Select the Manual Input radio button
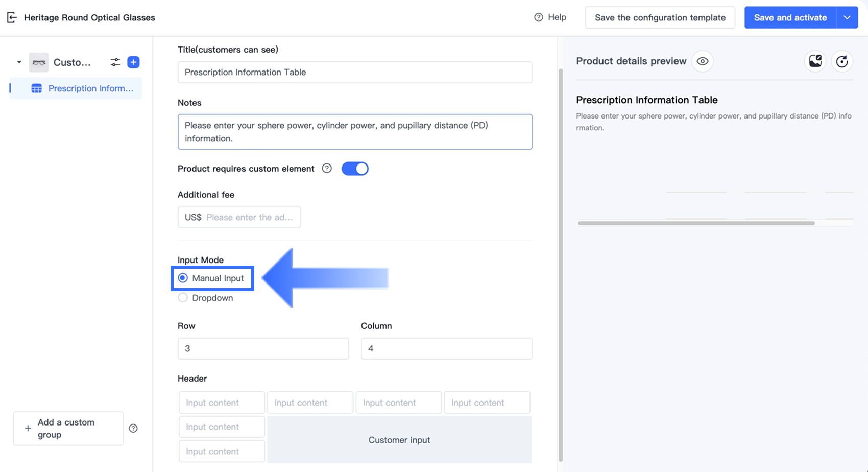 [183, 278]
